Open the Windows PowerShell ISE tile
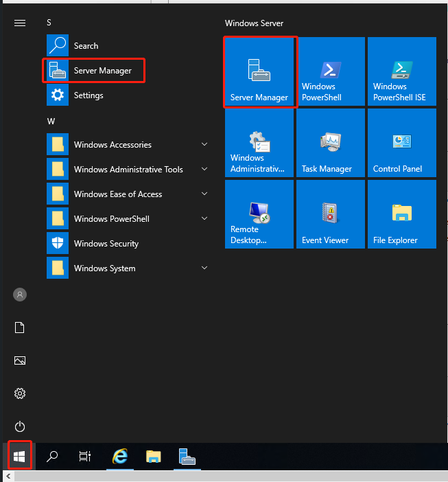The width and height of the screenshot is (448, 482). coord(402,71)
